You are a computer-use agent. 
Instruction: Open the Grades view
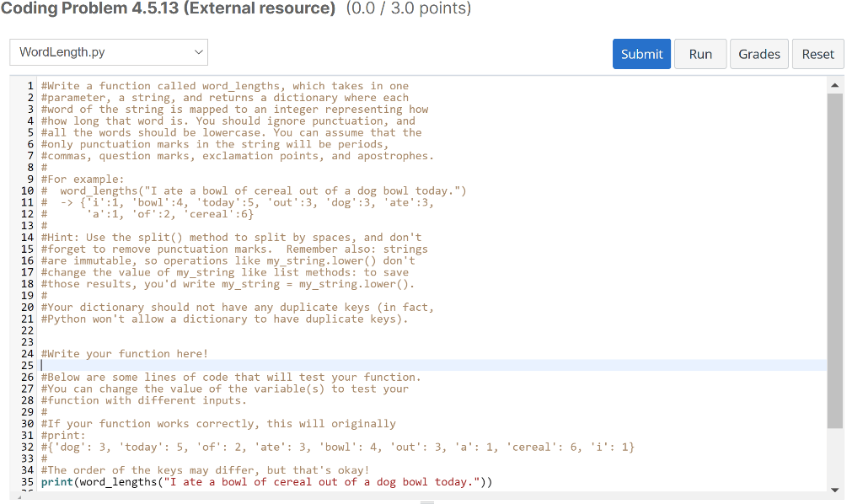759,54
